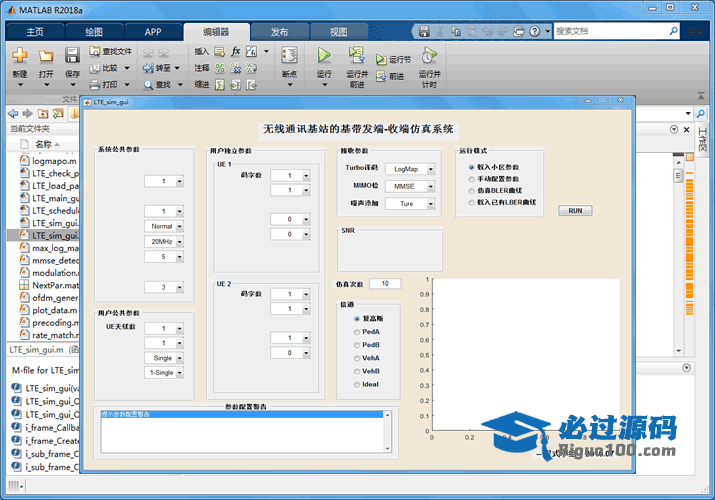The width and height of the screenshot is (715, 500).
Task: Go back with the blue left arrow
Action: coord(13,113)
